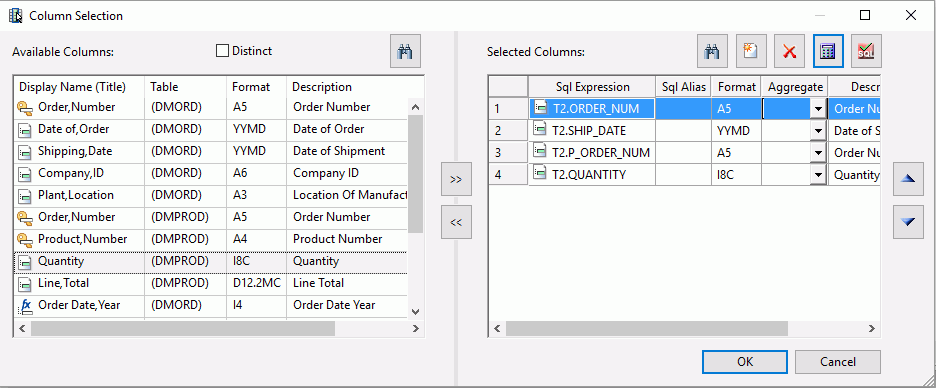Select the Shipping,Date row

tap(210, 152)
